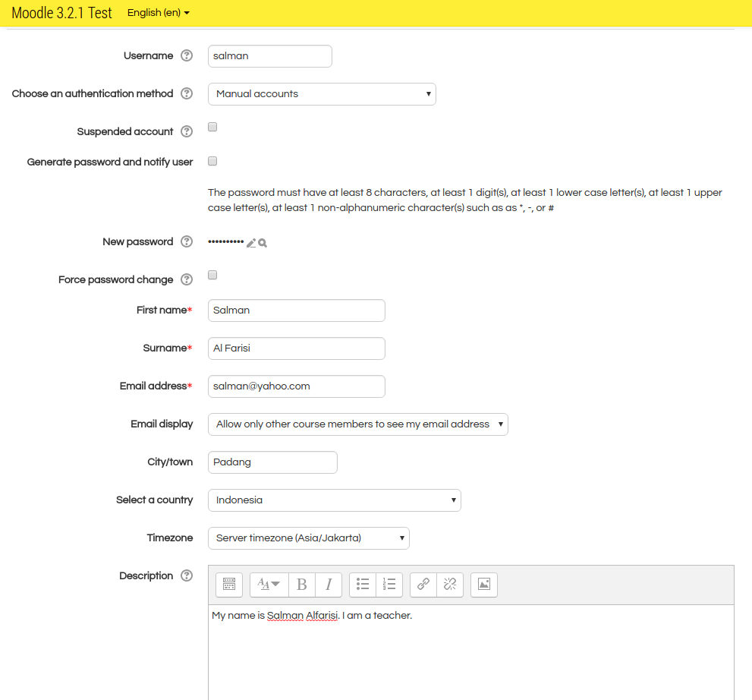Insert an unordered bullet list
The width and height of the screenshot is (752, 700).
pyautogui.click(x=363, y=585)
